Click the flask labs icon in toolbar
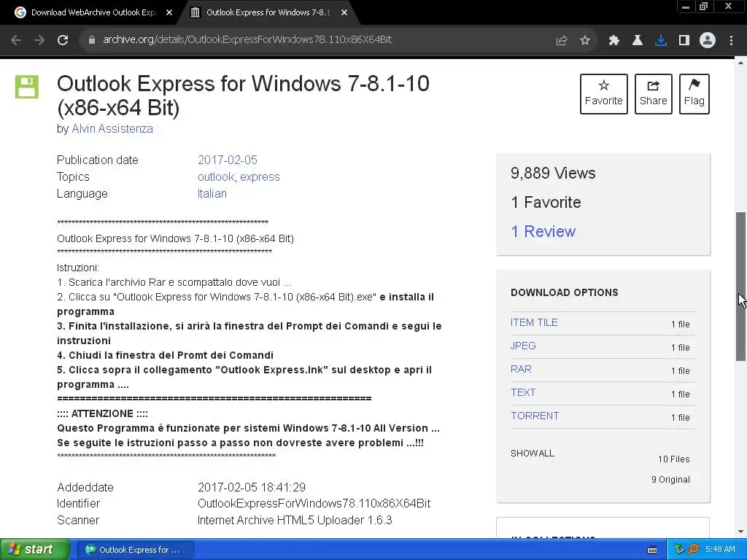The height and width of the screenshot is (560, 747). click(638, 41)
